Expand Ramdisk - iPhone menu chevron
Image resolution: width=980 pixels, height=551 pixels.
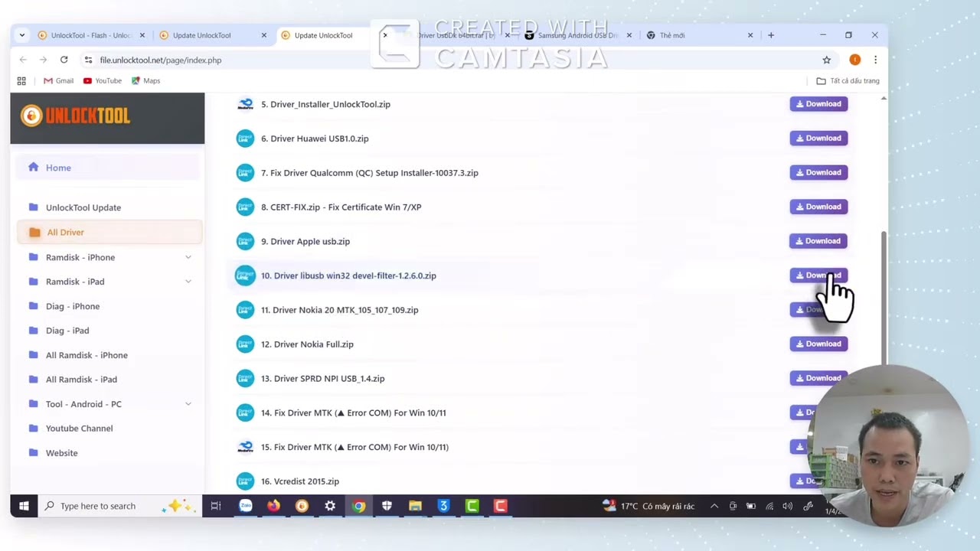pyautogui.click(x=188, y=257)
